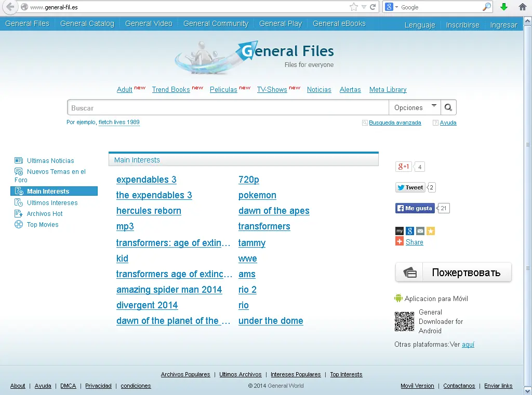This screenshot has width=532, height=395.
Task: Click the scrollbar up arrow
Action: pyautogui.click(x=528, y=21)
